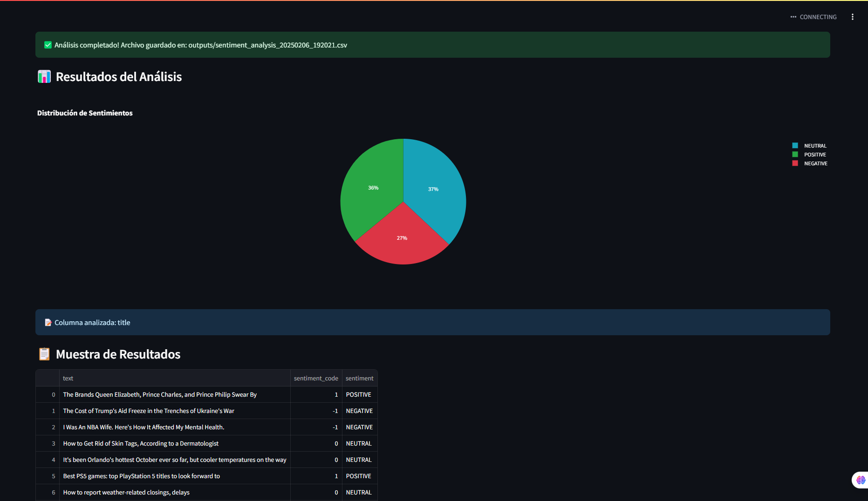Select the 'Cost of Trump's Aid Freeze' cell
This screenshot has height=501, width=868.
(x=175, y=411)
